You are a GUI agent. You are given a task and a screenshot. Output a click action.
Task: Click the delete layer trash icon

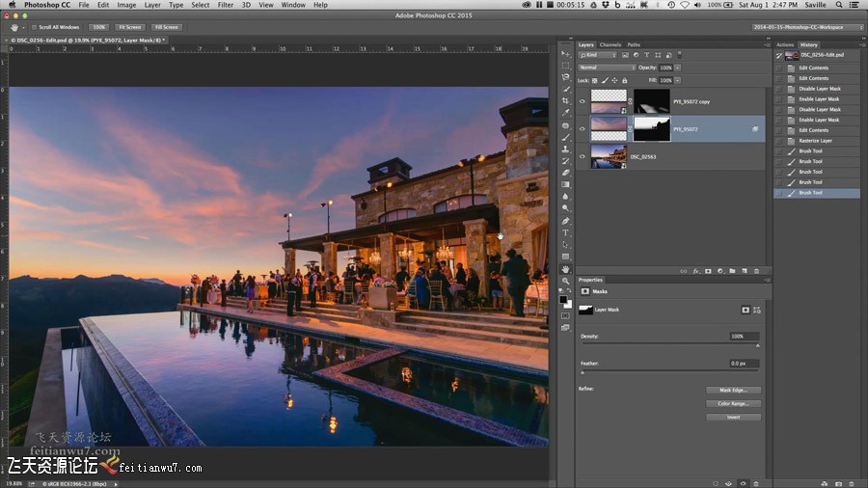(756, 271)
